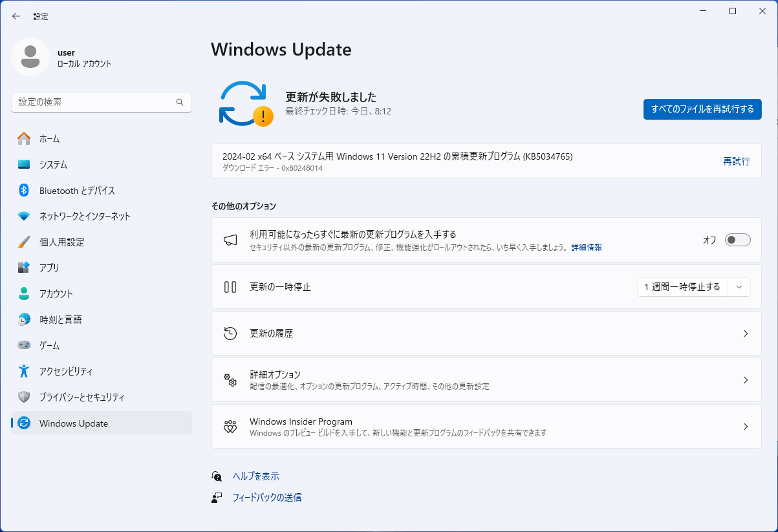Click すべてのファイルを再試行する button
The height and width of the screenshot is (532, 778).
coord(702,109)
